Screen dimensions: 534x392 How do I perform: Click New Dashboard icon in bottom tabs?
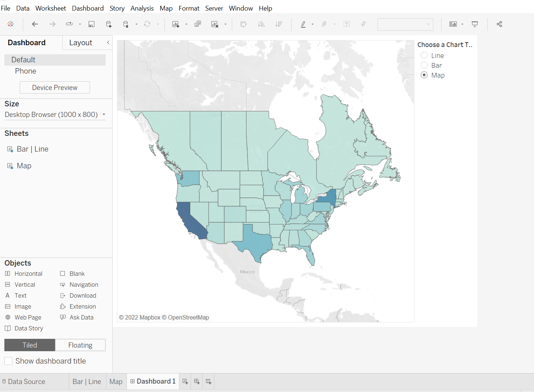tap(197, 381)
